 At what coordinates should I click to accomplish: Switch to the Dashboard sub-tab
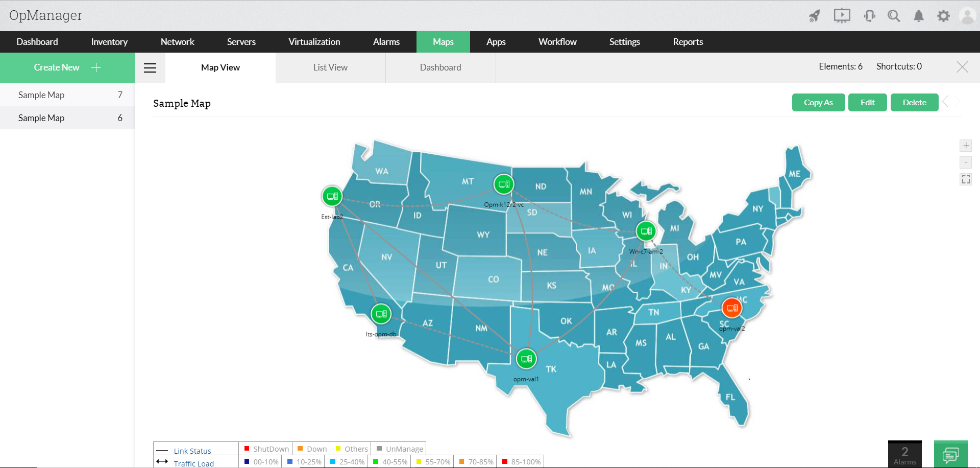440,67
